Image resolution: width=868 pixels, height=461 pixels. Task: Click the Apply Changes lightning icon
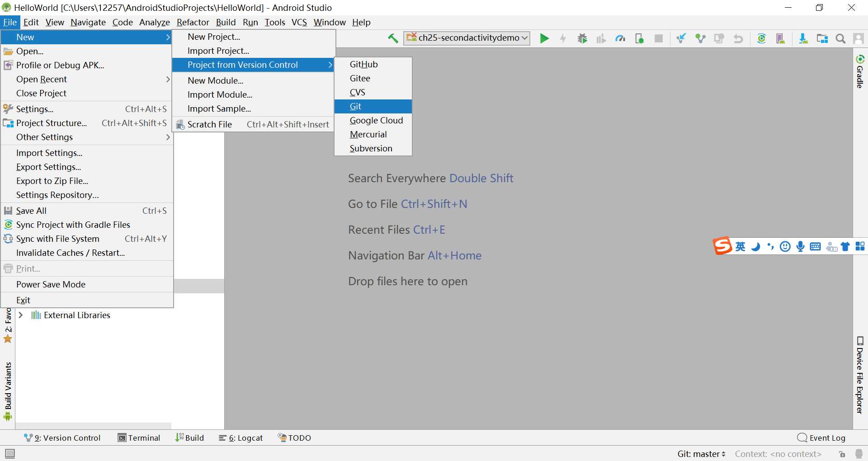[563, 38]
